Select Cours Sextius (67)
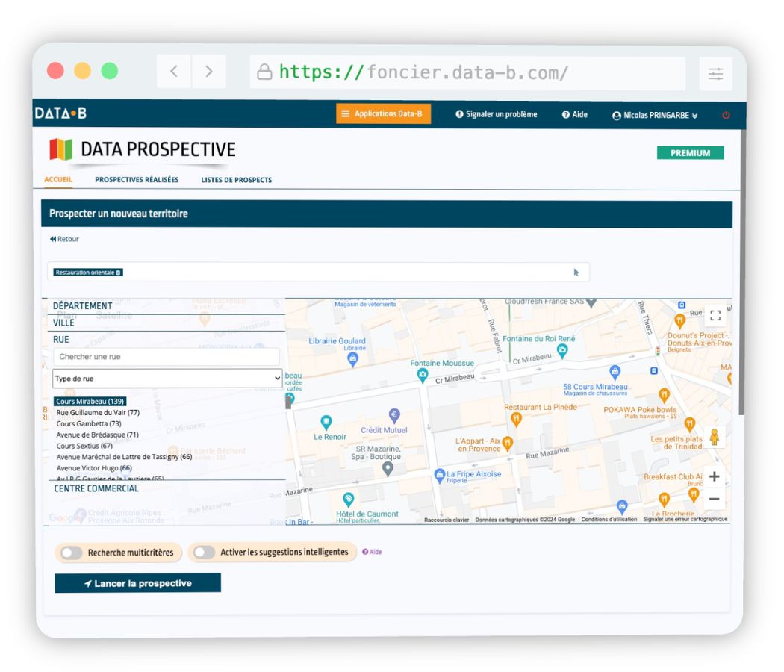Image resolution: width=784 pixels, height=672 pixels. point(84,446)
